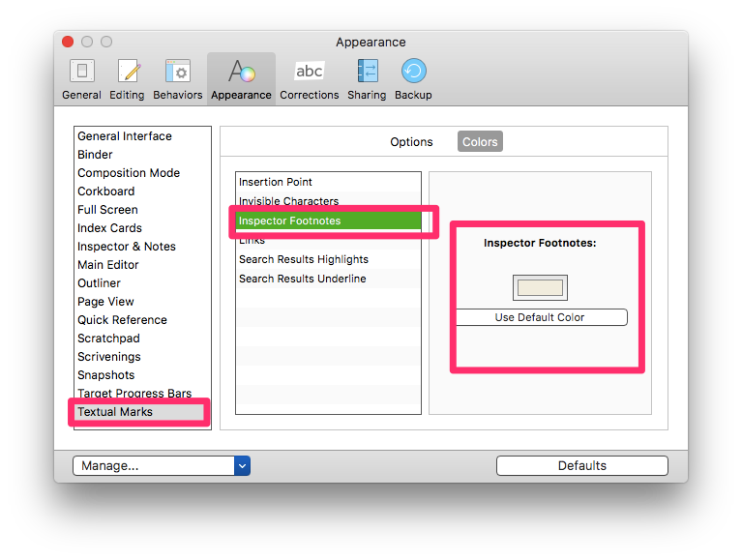The image size is (742, 560).
Task: Select Index Cards in the list
Action: click(142, 228)
